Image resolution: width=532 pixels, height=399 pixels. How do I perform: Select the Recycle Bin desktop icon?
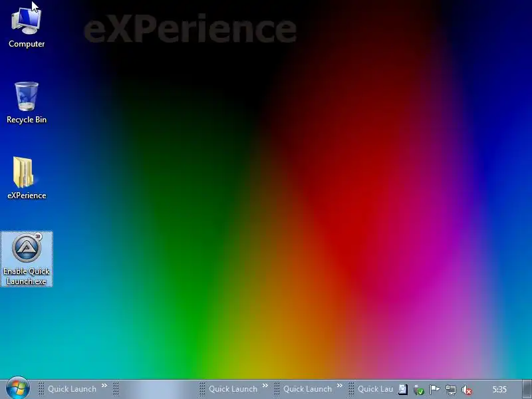(27, 103)
